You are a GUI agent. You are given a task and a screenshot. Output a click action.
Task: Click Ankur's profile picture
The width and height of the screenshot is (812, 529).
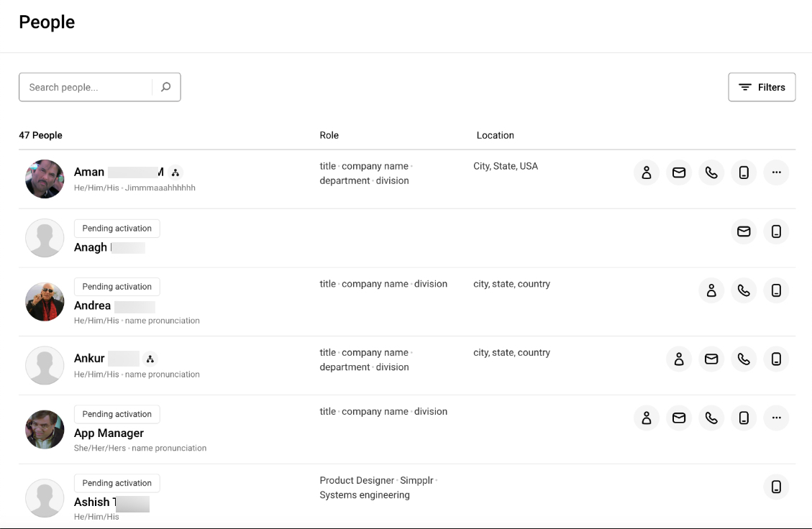45,365
